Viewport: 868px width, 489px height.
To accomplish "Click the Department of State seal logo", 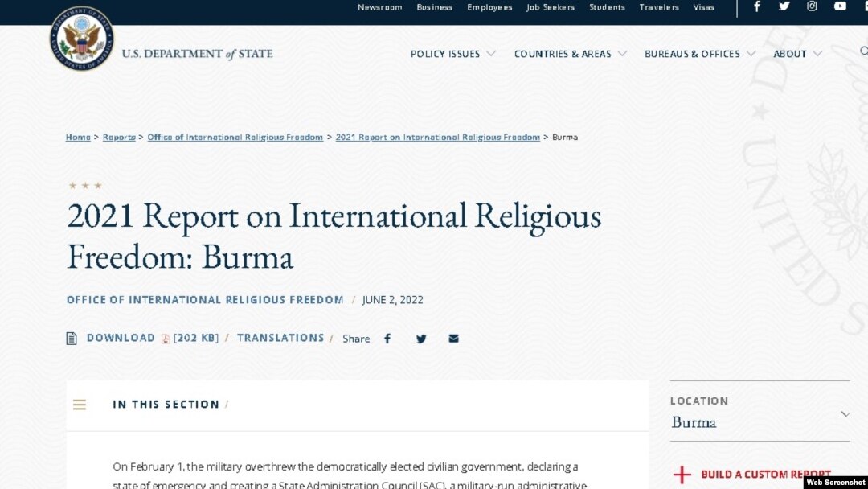I will pos(82,39).
